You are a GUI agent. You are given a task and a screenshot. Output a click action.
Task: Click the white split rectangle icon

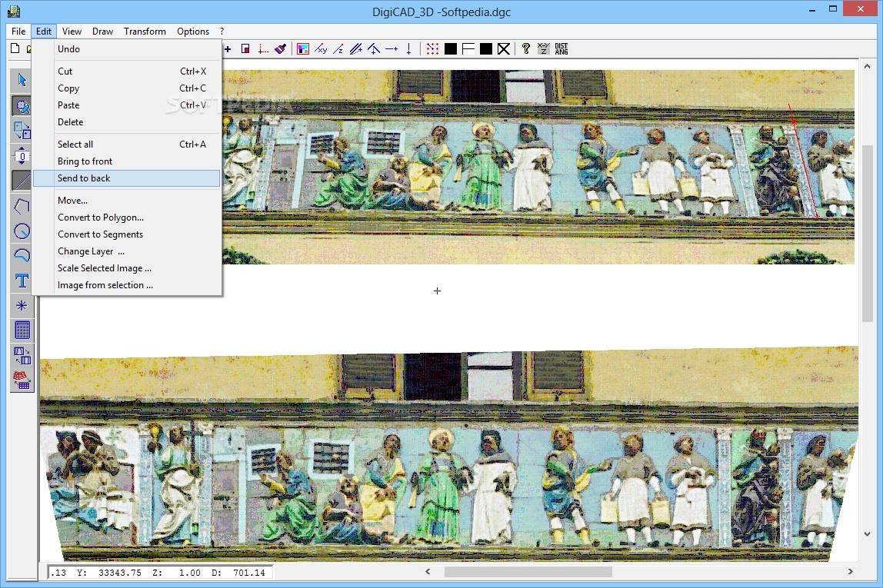point(468,49)
